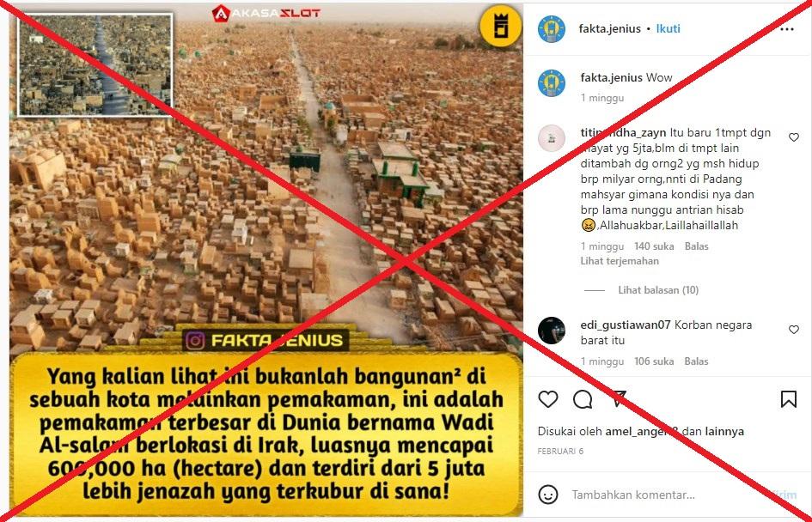
Task: Share post via paper plane icon
Action: (x=619, y=399)
